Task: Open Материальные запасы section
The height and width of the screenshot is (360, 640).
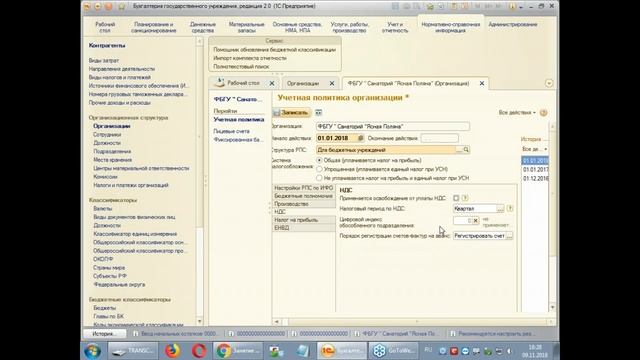Action: [246, 27]
